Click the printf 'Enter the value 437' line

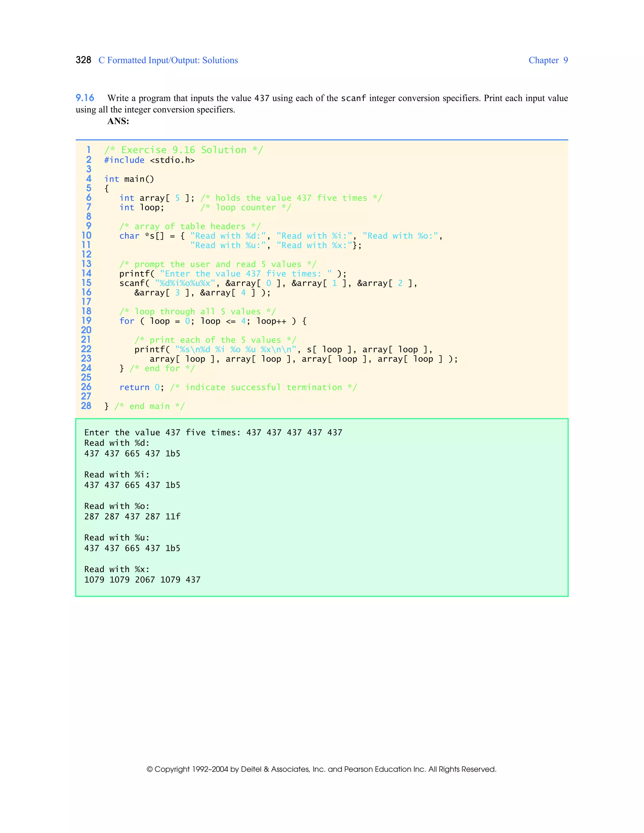(233, 273)
